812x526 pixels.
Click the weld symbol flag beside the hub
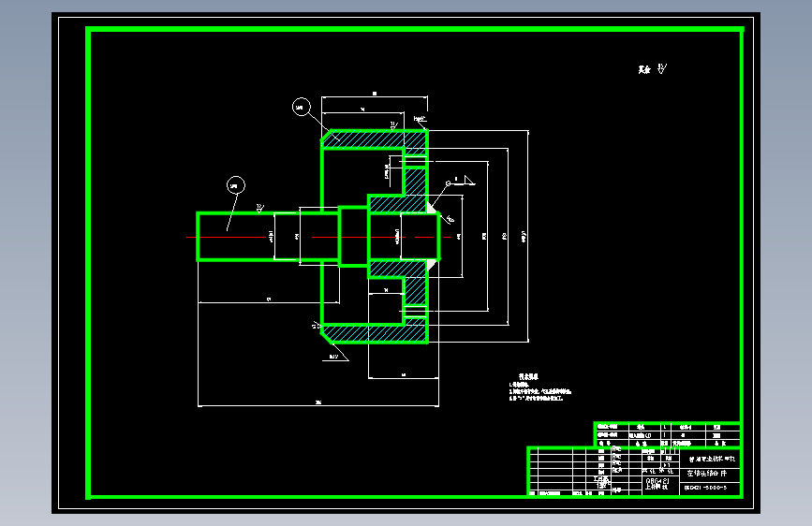click(x=469, y=180)
